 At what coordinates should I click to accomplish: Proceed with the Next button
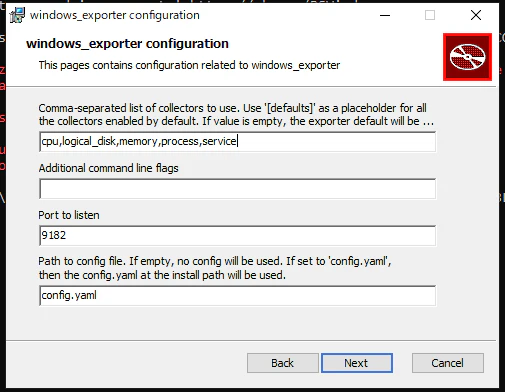(357, 363)
